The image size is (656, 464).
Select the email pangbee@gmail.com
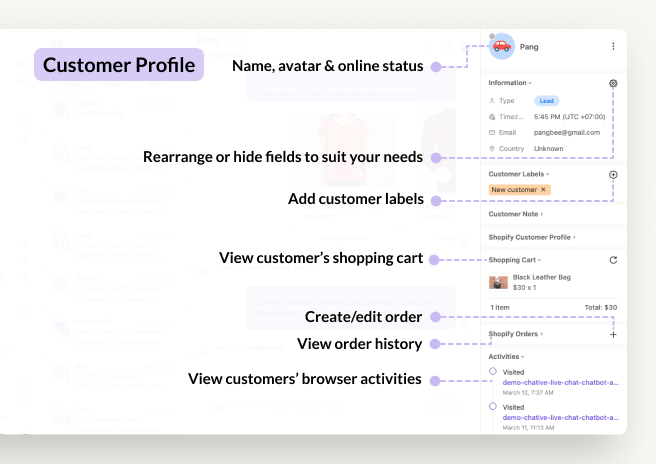(566, 133)
